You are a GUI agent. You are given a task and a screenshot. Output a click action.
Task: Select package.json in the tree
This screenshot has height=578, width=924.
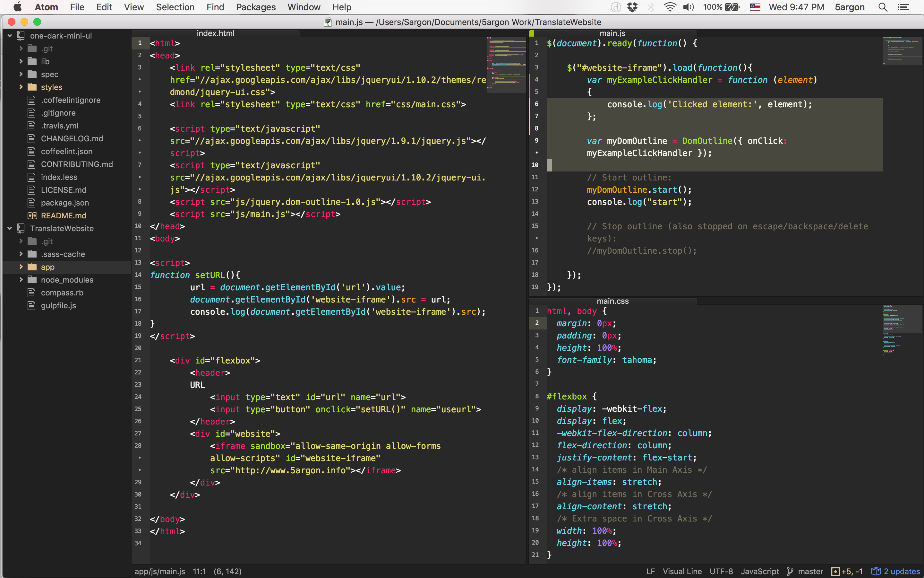coord(65,203)
